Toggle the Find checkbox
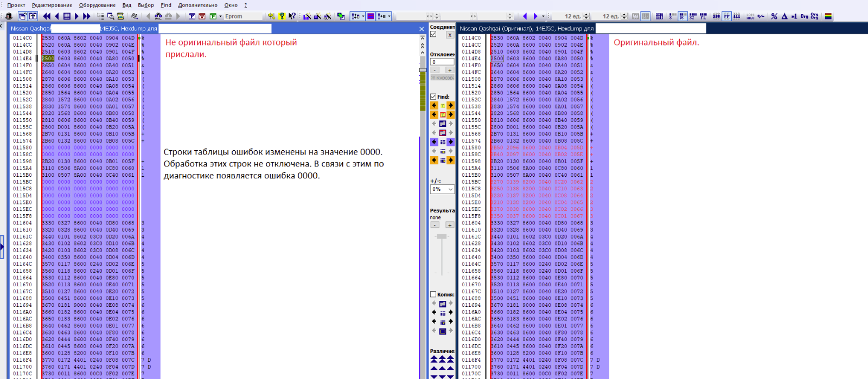The image size is (868, 379). pos(433,97)
